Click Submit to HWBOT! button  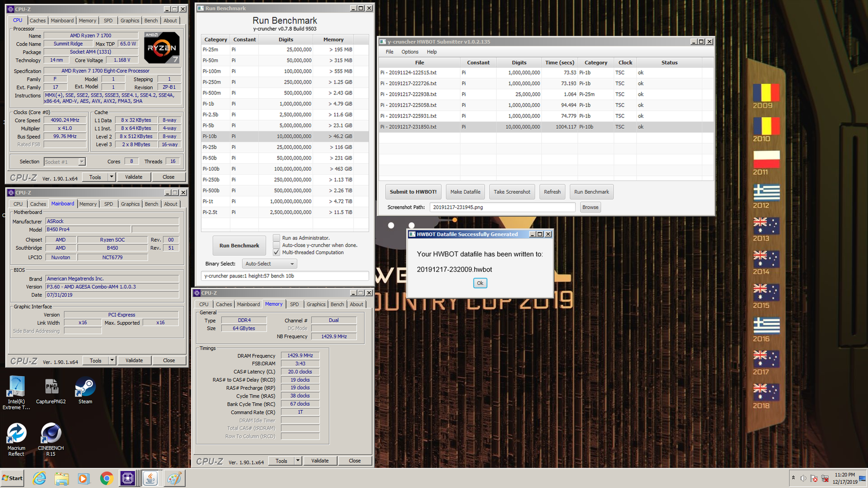(x=413, y=192)
